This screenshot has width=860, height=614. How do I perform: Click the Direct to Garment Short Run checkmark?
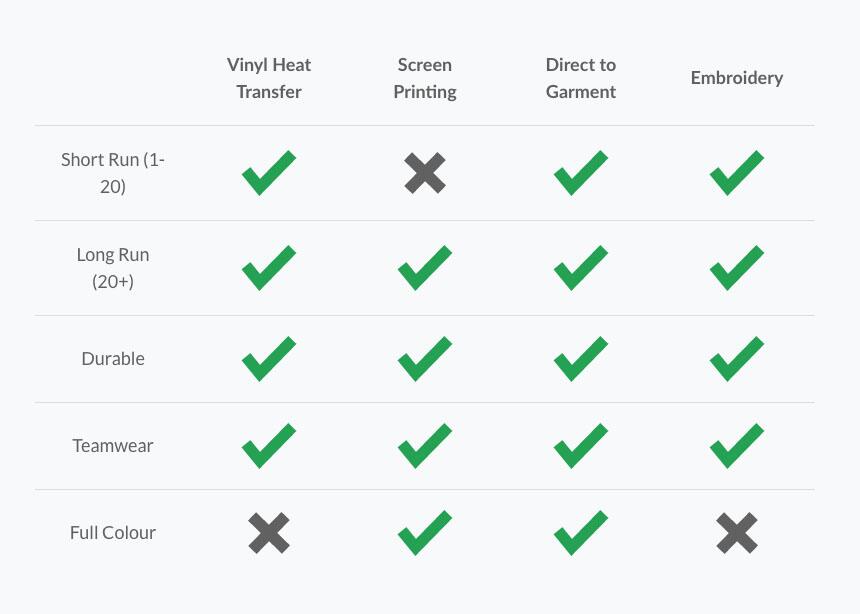[x=580, y=173]
